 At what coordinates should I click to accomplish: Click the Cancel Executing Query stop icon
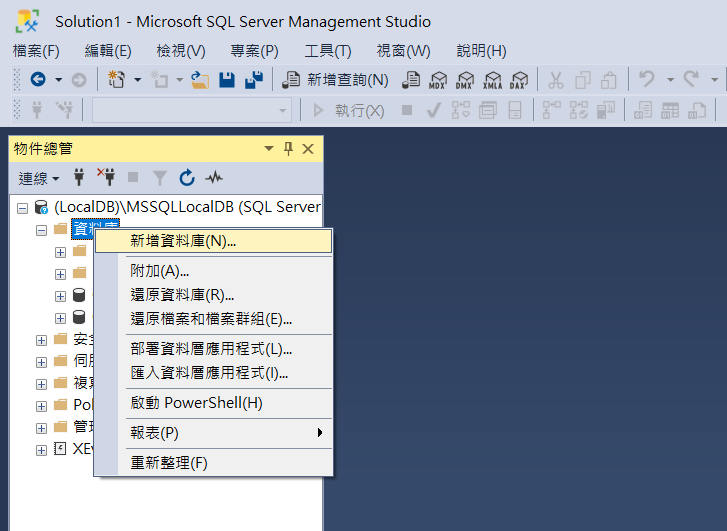[x=407, y=110]
